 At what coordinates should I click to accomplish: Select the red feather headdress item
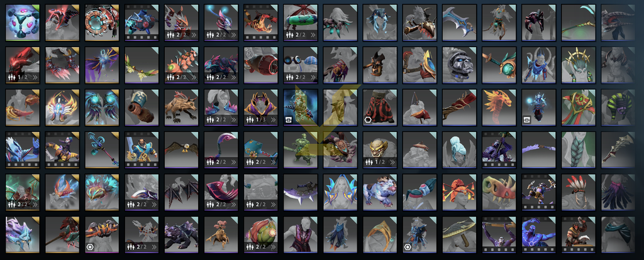pos(579,192)
